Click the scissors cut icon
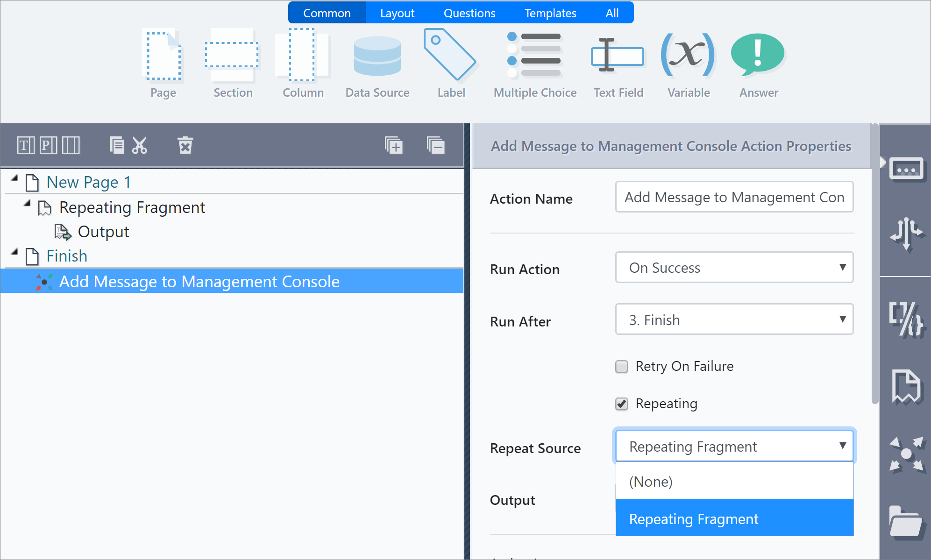Viewport: 931px width, 560px height. click(139, 145)
